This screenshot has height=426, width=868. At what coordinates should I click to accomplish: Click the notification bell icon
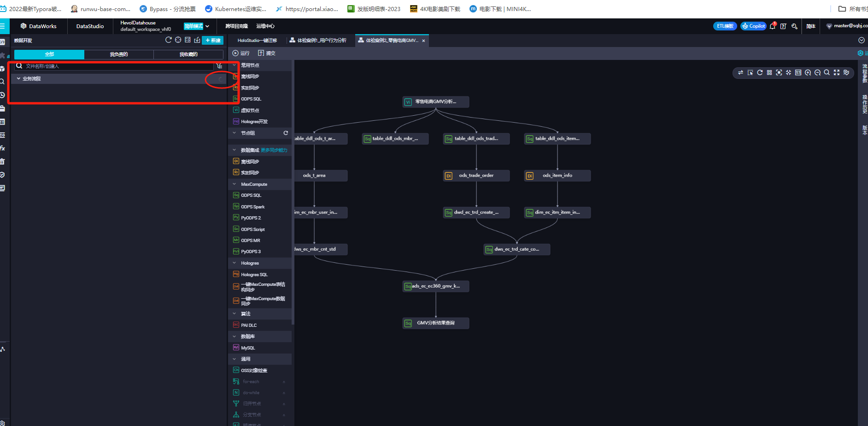coord(773,26)
